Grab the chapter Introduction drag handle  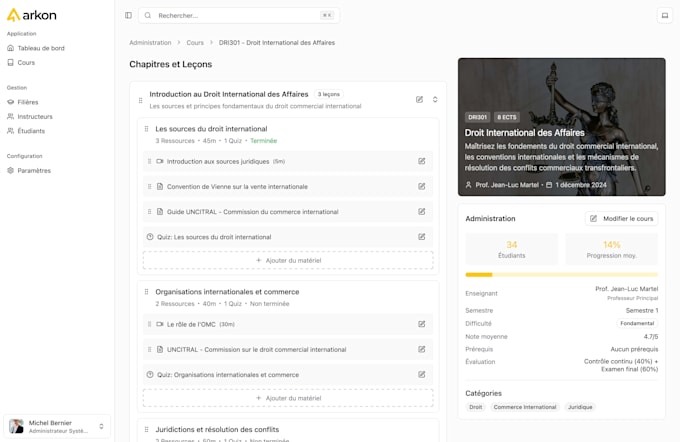tap(140, 100)
